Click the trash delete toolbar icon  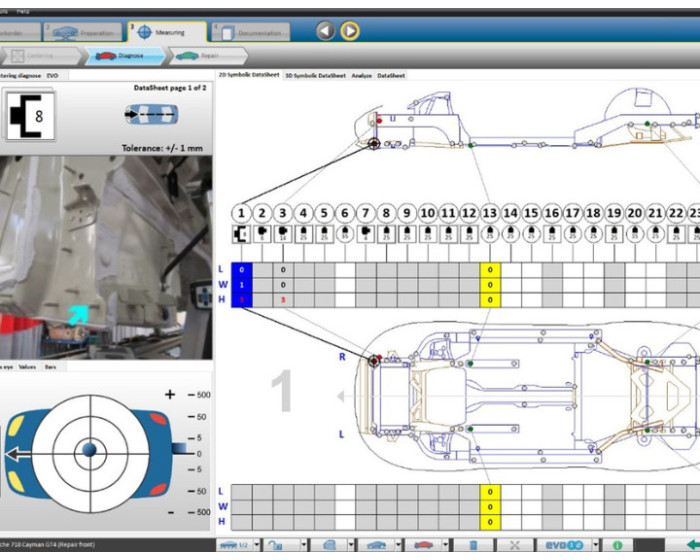click(474, 545)
